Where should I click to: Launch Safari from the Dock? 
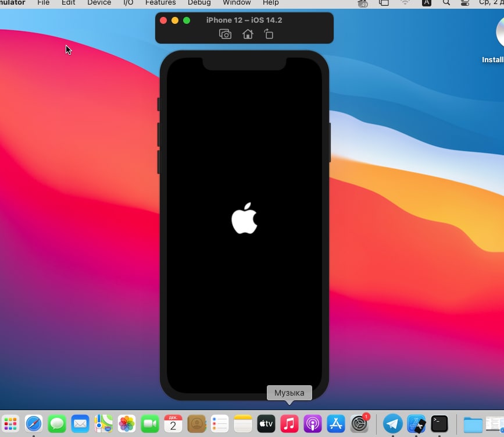pyautogui.click(x=34, y=424)
